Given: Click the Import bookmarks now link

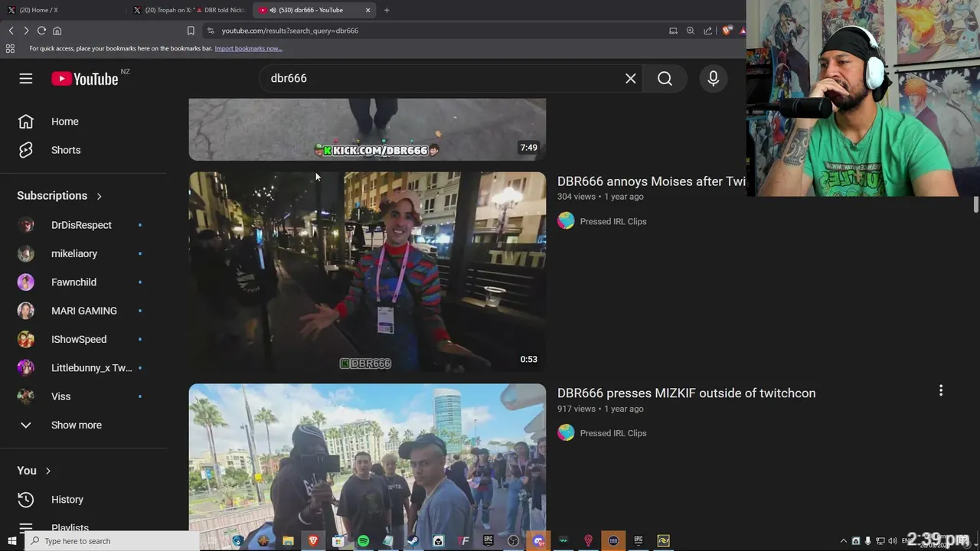Looking at the screenshot, I should point(248,48).
